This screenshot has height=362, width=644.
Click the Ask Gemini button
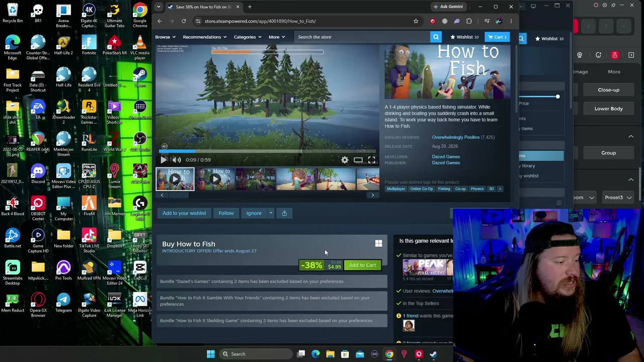[448, 7]
